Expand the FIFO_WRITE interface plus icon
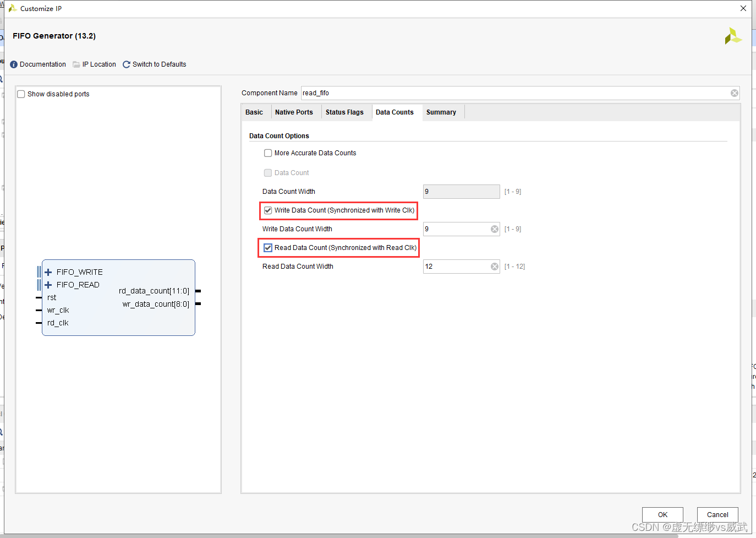This screenshot has width=756, height=538. (48, 272)
